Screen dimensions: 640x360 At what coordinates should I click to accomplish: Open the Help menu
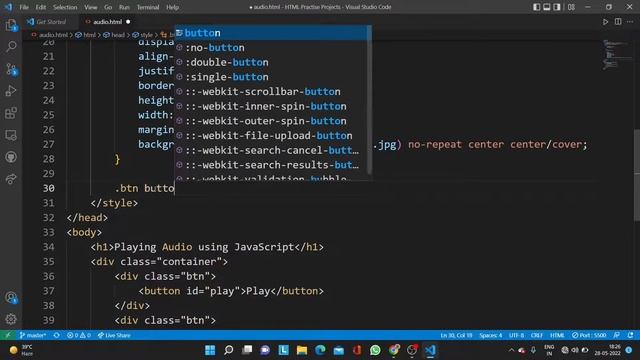point(172,7)
